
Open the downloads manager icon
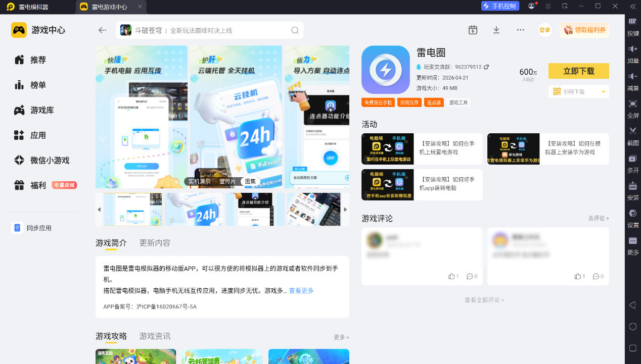496,30
